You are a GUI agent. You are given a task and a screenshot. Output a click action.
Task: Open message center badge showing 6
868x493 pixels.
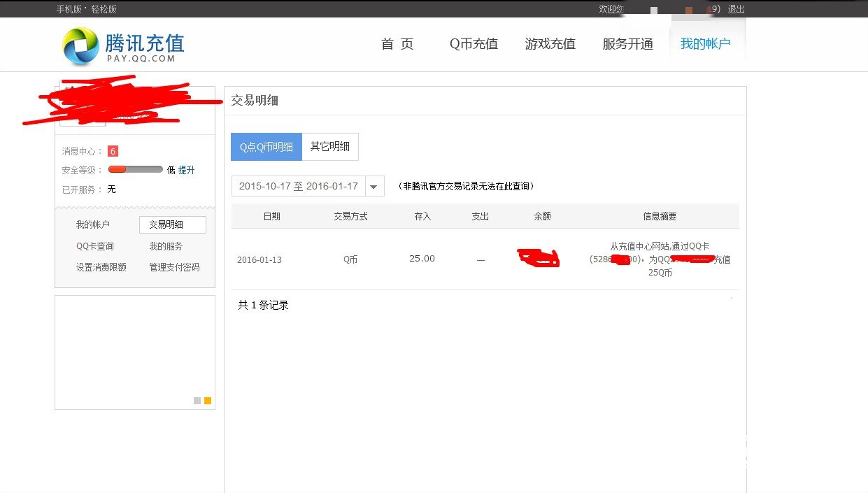tap(113, 151)
